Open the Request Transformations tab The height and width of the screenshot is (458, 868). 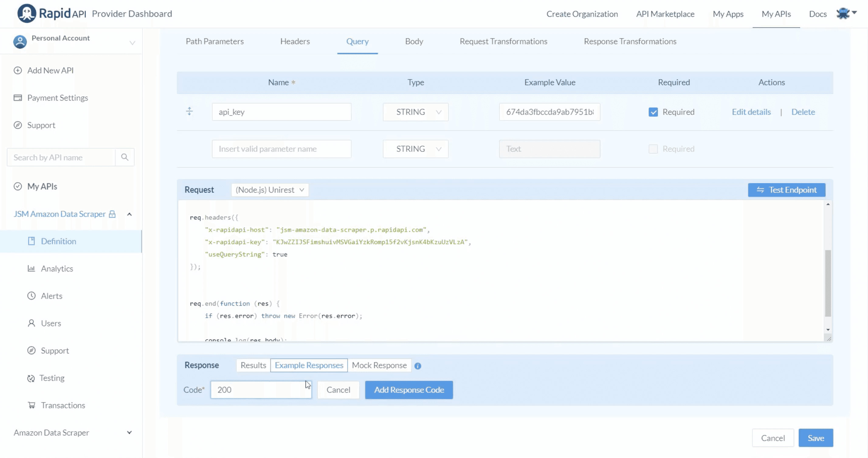coord(503,41)
